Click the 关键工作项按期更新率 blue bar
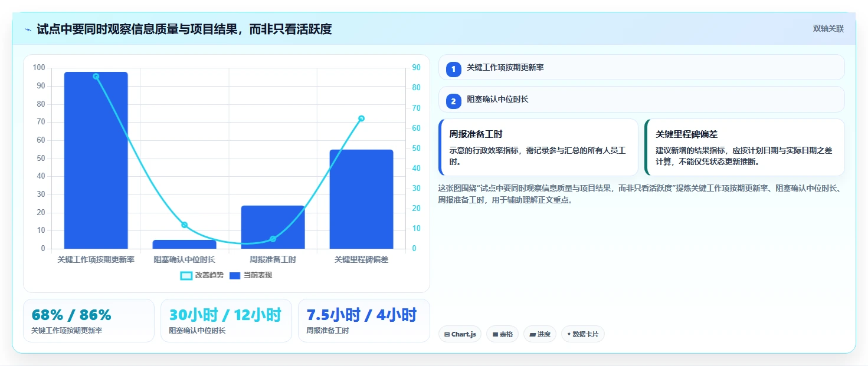Viewport: 868px width, 366px height. pos(96,160)
